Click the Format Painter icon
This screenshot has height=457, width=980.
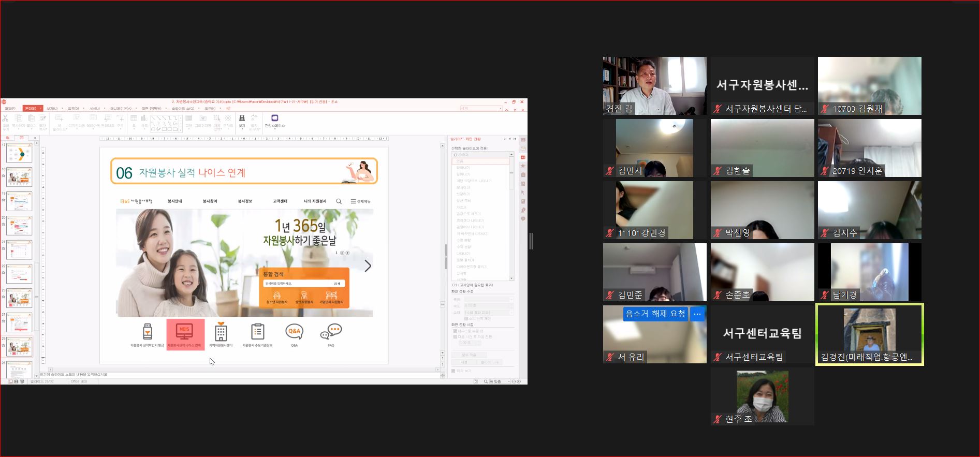coord(42,119)
